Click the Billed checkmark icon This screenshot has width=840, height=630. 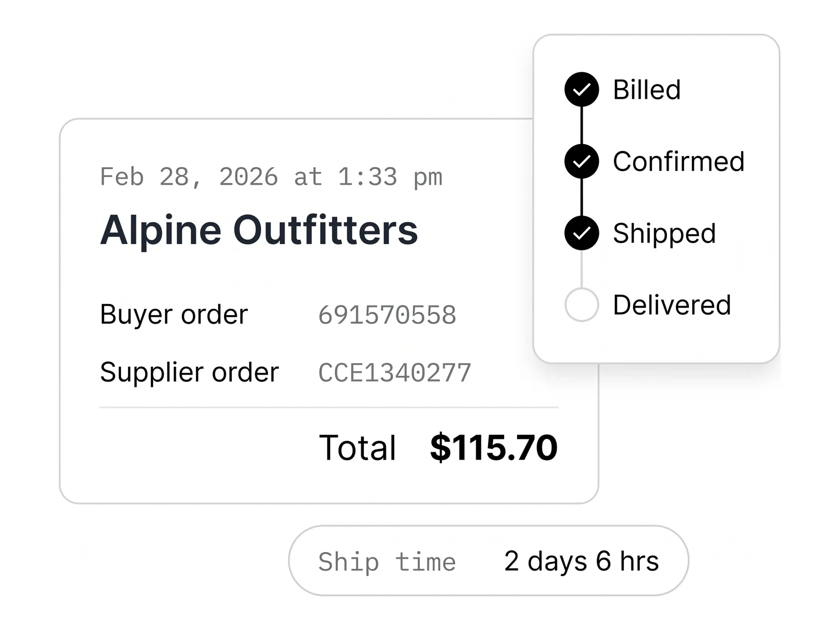(x=581, y=89)
